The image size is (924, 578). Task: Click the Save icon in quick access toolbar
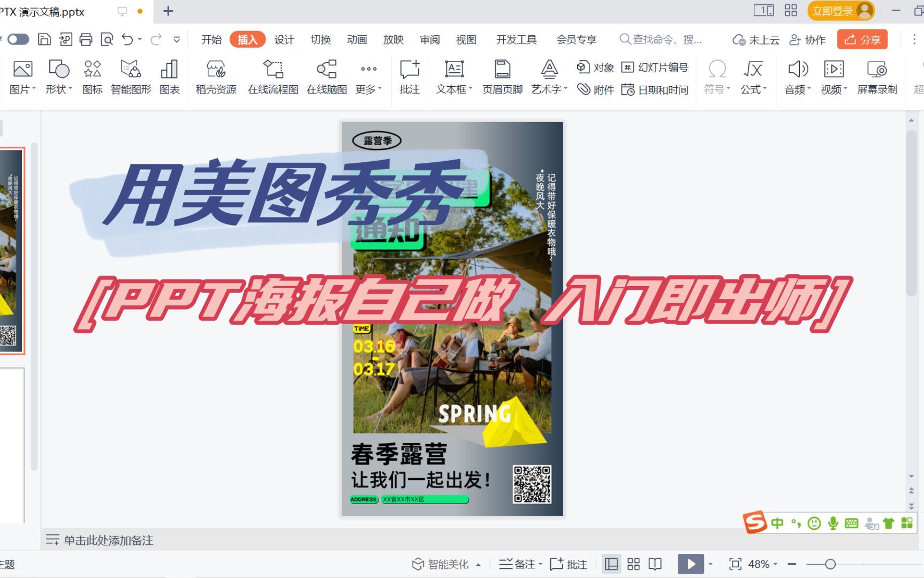coord(44,39)
